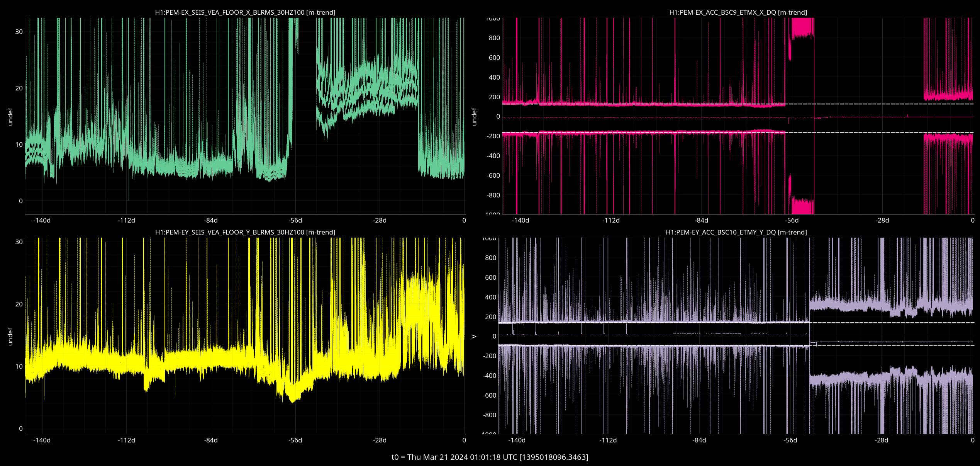Click the -112d tick label under the pink plot
Image resolution: width=980 pixels, height=466 pixels.
[611, 220]
